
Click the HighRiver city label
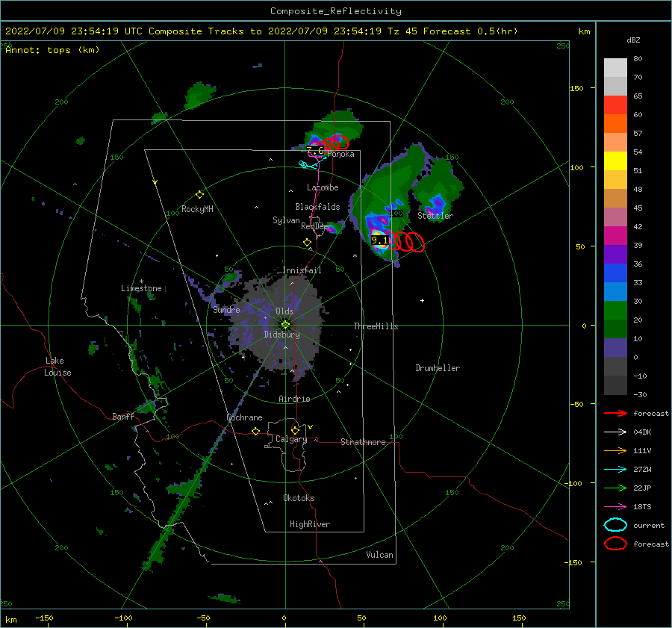pos(310,524)
